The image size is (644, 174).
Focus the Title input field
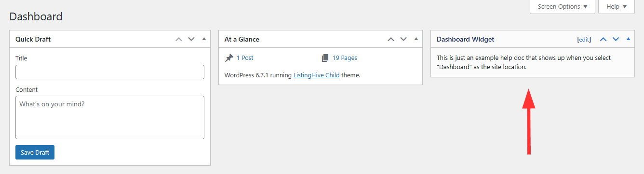(110, 72)
